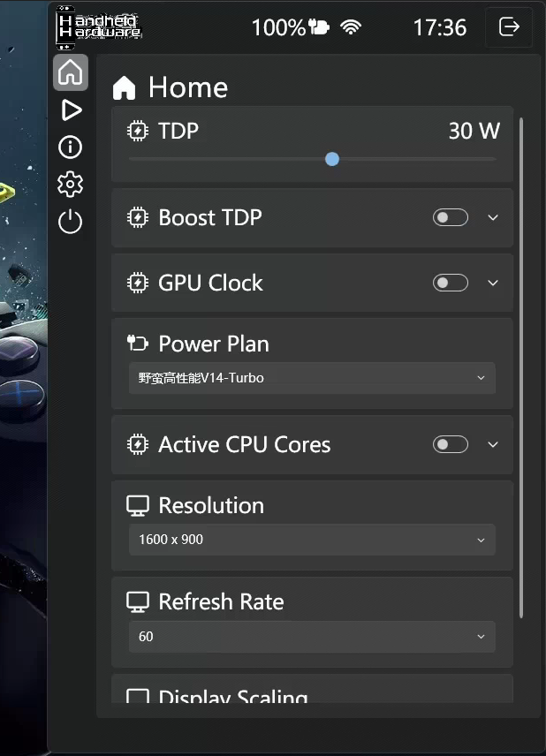Open the Info sidebar page
This screenshot has height=756, width=546.
[71, 147]
